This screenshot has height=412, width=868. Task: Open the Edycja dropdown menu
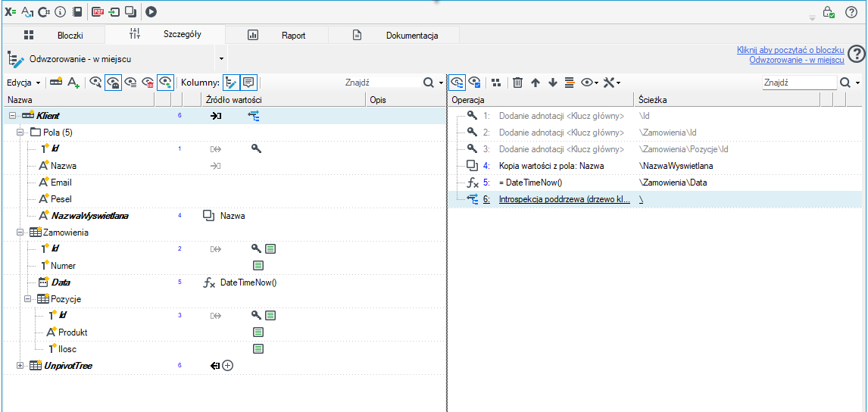23,83
